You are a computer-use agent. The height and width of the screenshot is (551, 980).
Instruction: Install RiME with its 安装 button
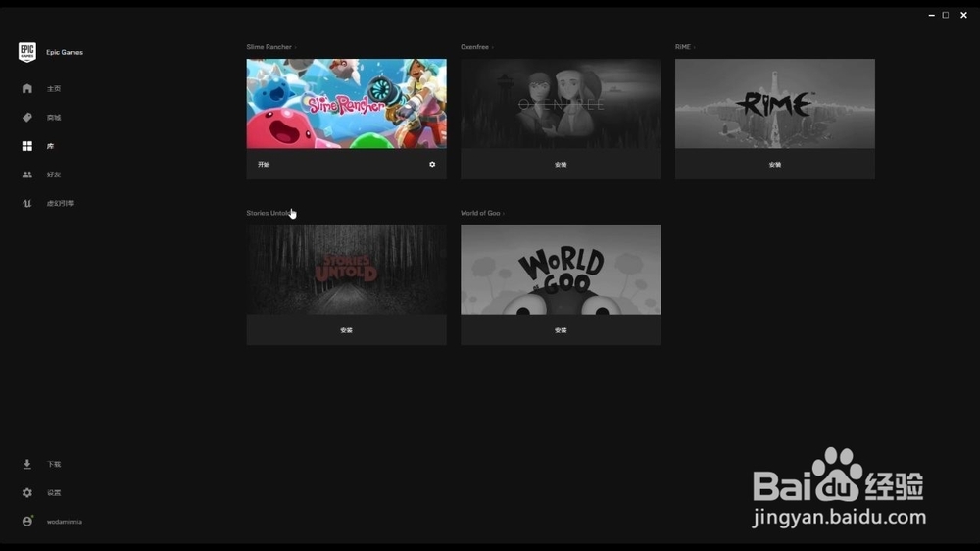pyautogui.click(x=775, y=165)
